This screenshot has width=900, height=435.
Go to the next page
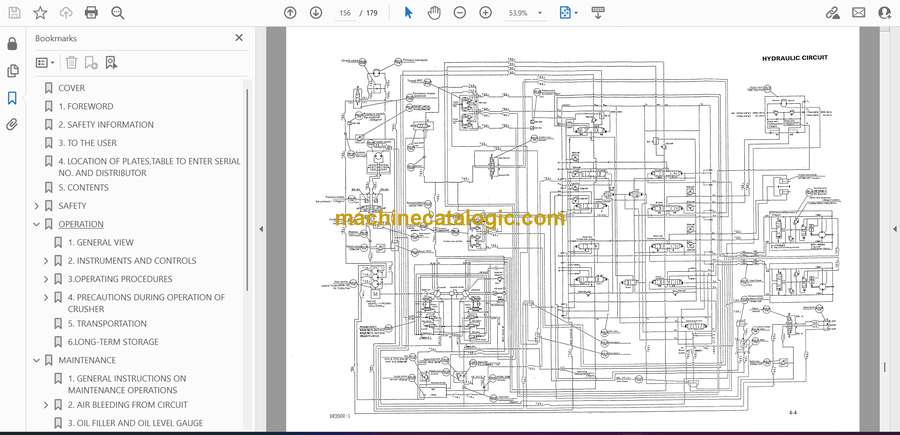[x=316, y=13]
